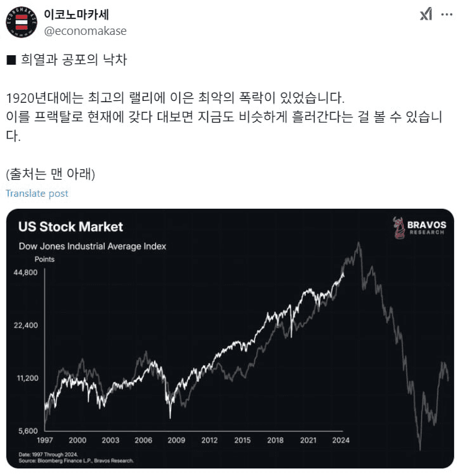Select the 2024 label on the x-axis

pos(341,440)
